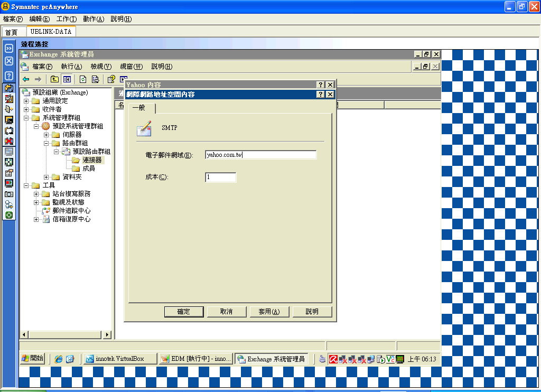Collapse the 預設系統管理群組 node
Image resolution: width=541 pixels, height=392 pixels.
tap(36, 126)
